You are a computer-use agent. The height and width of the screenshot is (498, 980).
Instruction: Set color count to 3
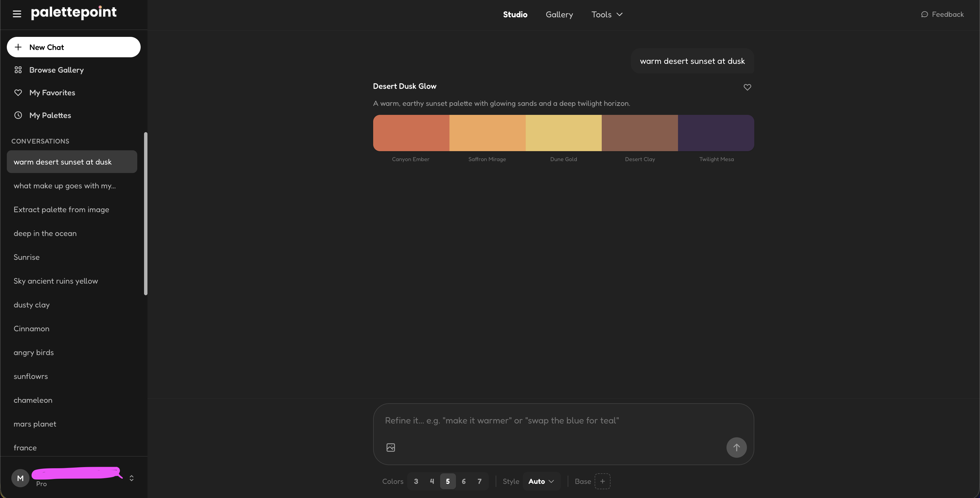coord(416,481)
